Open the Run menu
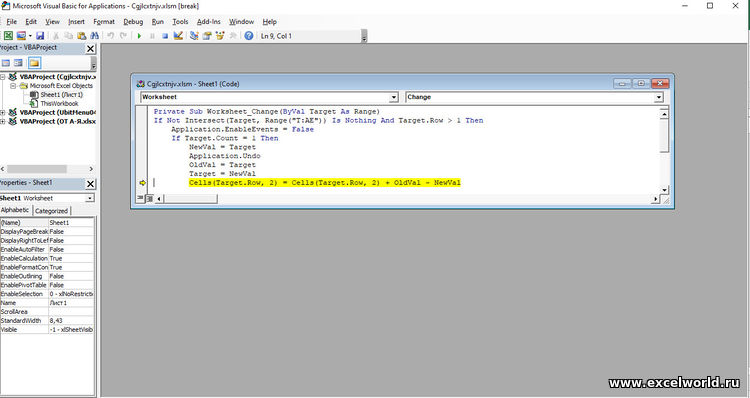The image size is (750, 398). [157, 22]
